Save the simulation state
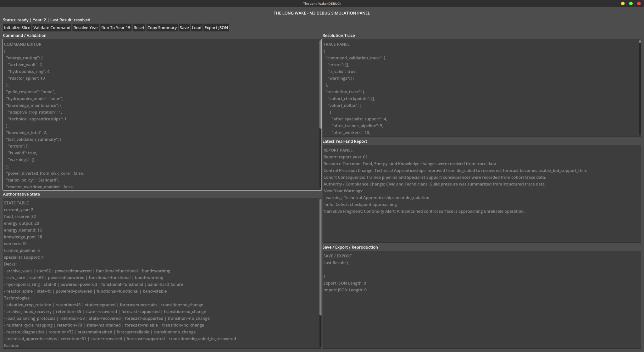644x352 pixels. click(x=184, y=28)
